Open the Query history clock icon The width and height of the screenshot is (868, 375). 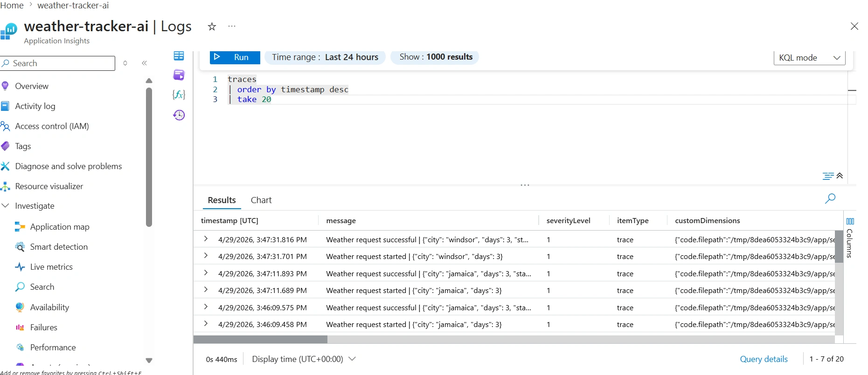(179, 115)
